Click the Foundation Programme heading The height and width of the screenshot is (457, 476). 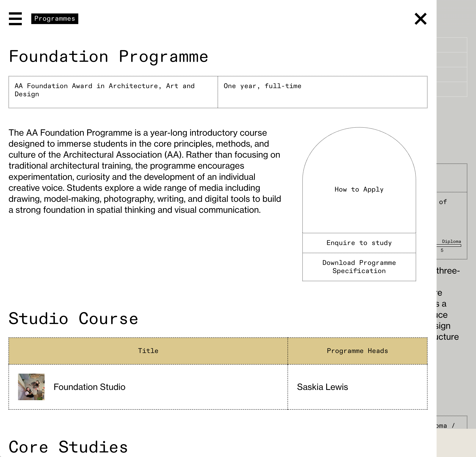pos(109,56)
